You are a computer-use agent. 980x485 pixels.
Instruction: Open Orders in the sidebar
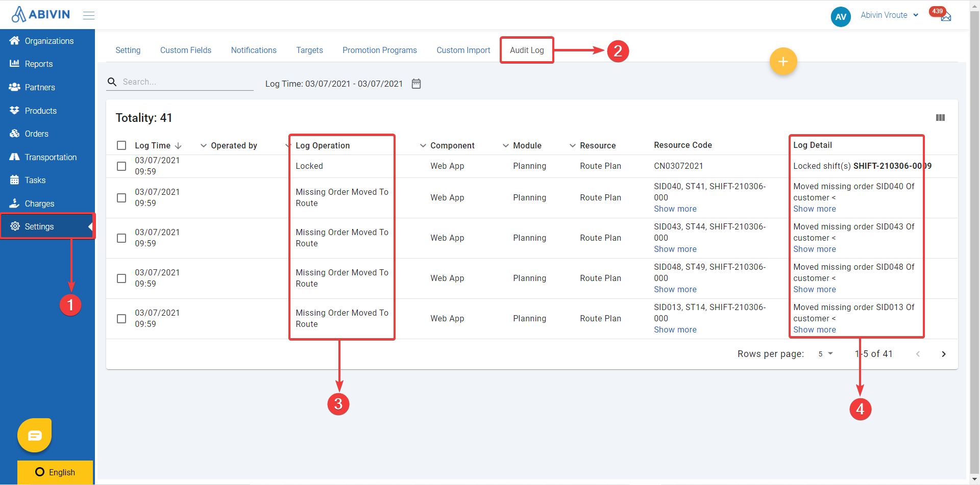(47, 134)
